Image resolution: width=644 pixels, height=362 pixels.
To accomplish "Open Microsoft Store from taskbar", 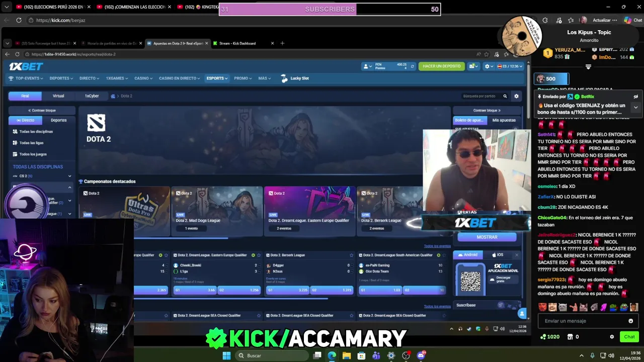I will click(x=361, y=355).
